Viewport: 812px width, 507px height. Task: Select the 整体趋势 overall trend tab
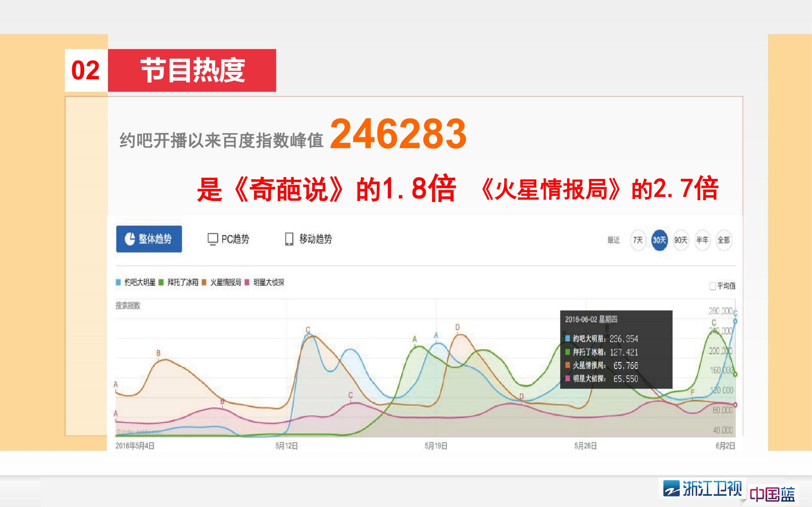pyautogui.click(x=149, y=239)
